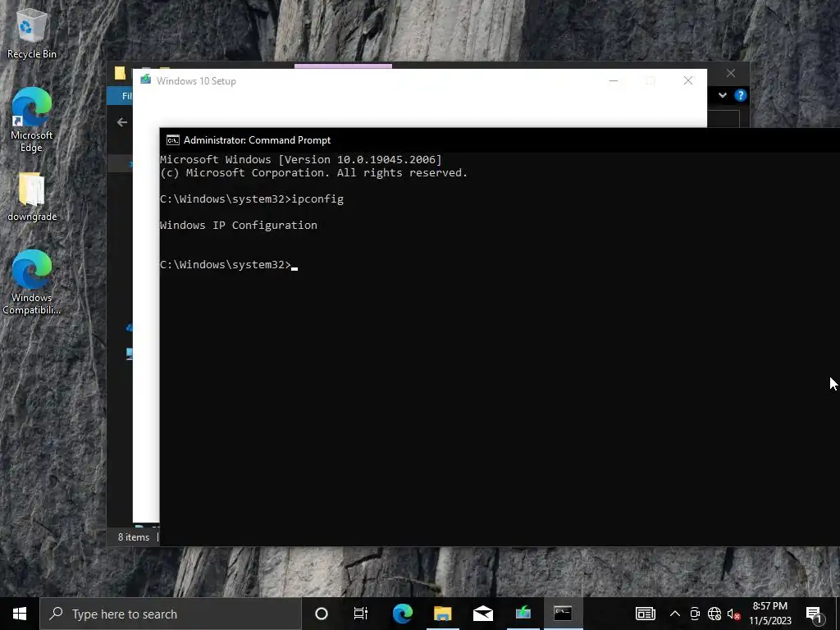The width and height of the screenshot is (840, 630).
Task: Open News and interests tray icon
Action: coord(645,614)
